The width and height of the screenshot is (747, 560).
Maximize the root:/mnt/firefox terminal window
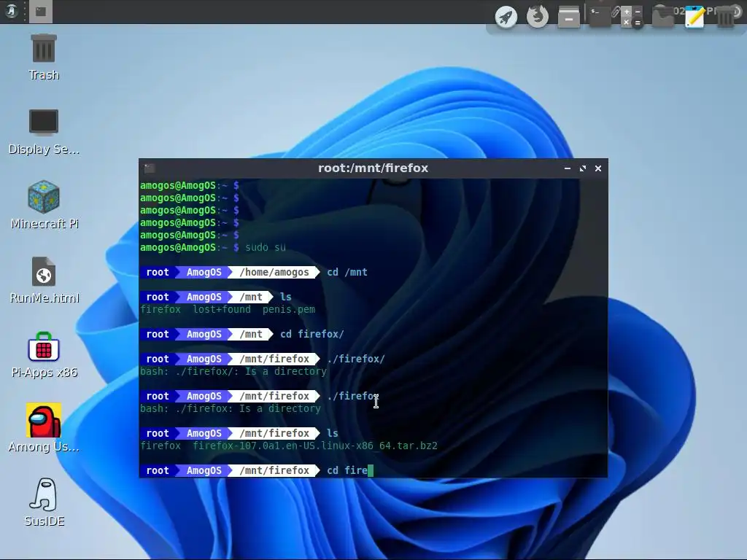[583, 168]
